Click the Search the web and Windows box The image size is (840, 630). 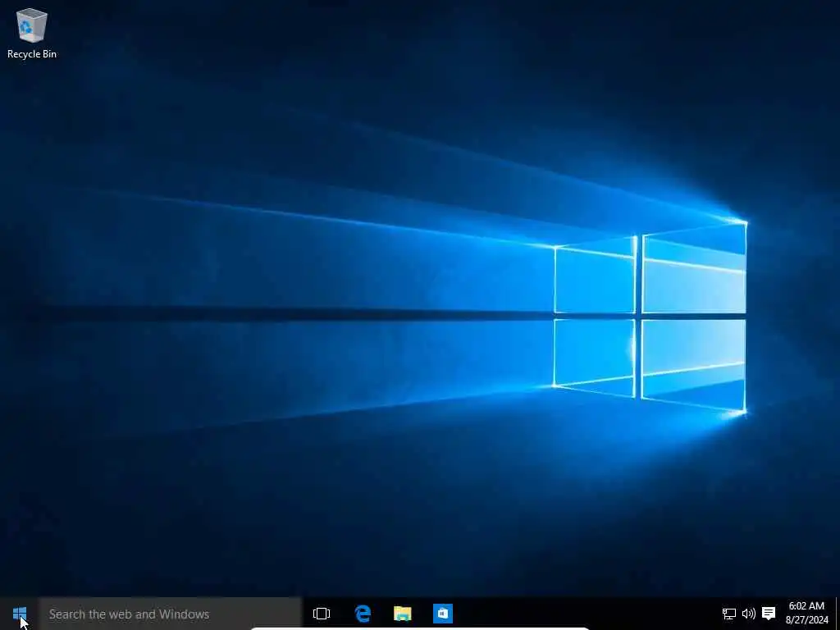(171, 614)
